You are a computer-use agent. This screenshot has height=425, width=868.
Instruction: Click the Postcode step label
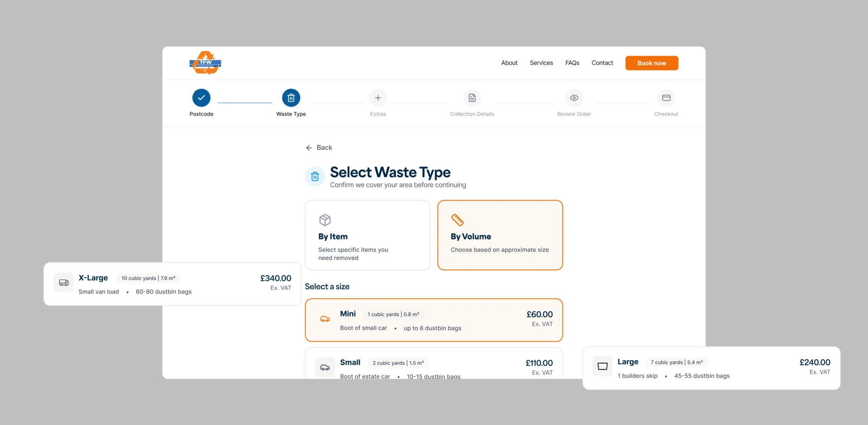(x=201, y=114)
